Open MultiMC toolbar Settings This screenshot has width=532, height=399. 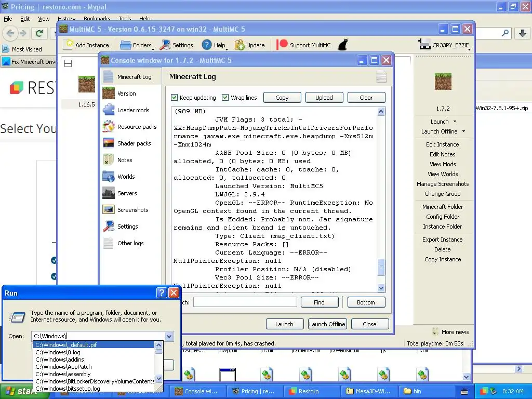click(177, 45)
